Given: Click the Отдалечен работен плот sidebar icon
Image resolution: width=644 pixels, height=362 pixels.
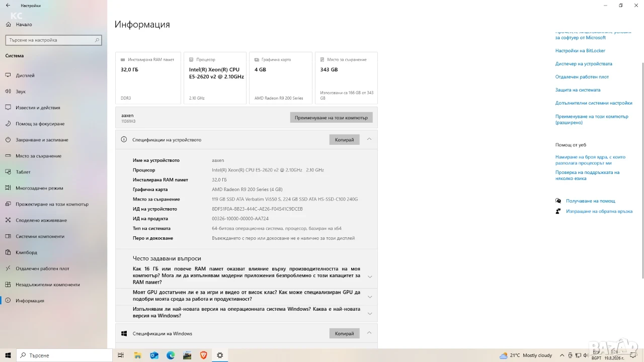Looking at the screenshot, I should point(8,268).
